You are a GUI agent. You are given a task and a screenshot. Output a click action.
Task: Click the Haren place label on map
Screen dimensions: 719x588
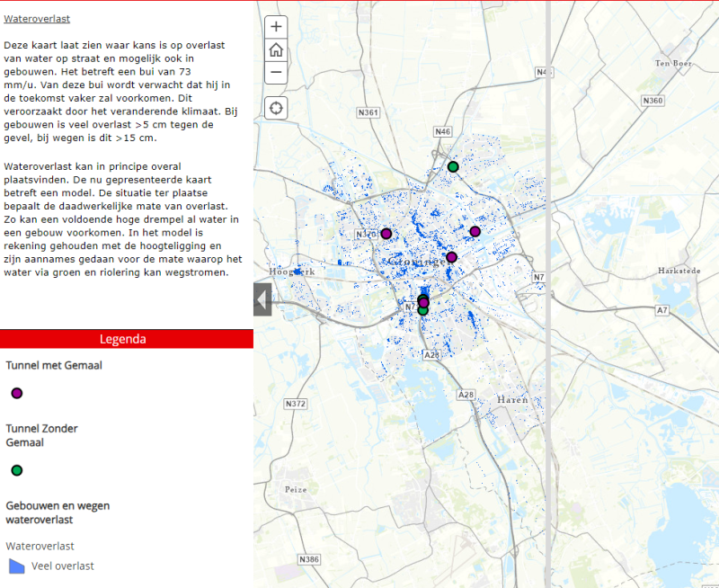click(511, 399)
